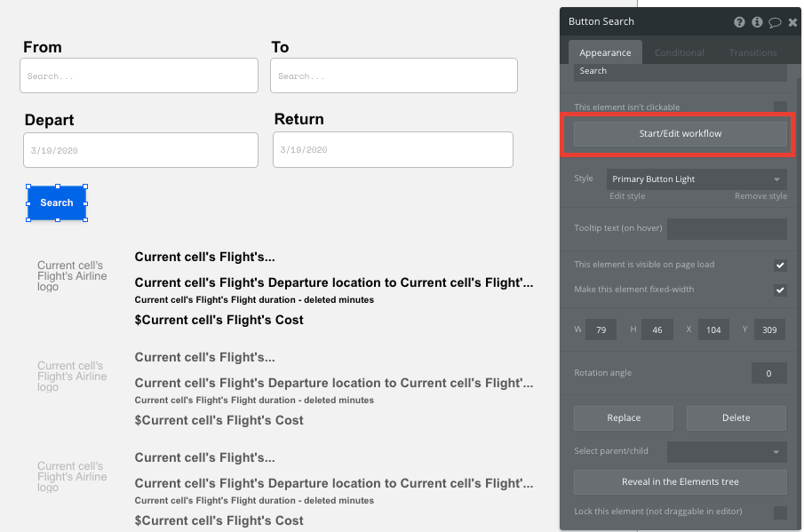Click the Start/Edit workflow button
The height and width of the screenshot is (532, 804).
(678, 133)
